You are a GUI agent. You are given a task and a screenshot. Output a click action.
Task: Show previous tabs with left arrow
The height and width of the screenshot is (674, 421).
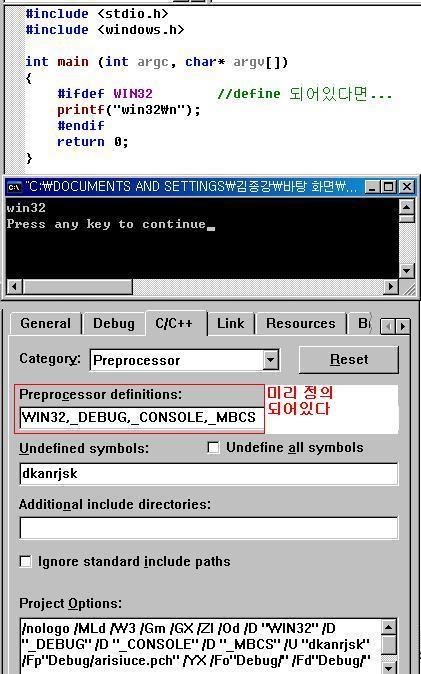(x=388, y=327)
